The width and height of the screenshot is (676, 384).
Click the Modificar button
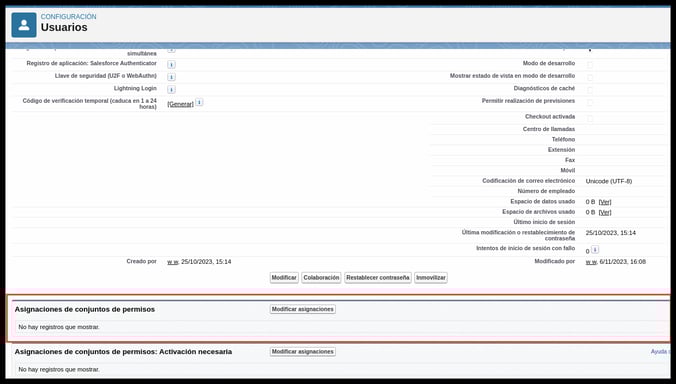(284, 278)
